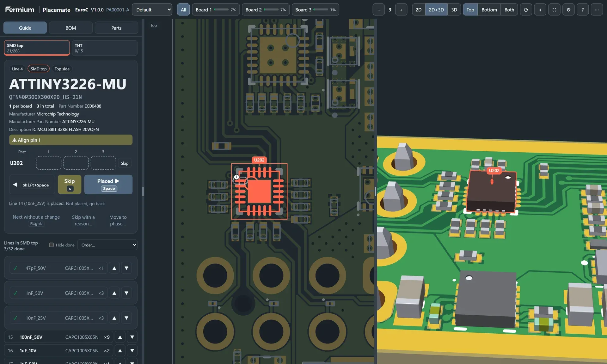
Task: Move 47pF_50V line up
Action: pos(114,268)
